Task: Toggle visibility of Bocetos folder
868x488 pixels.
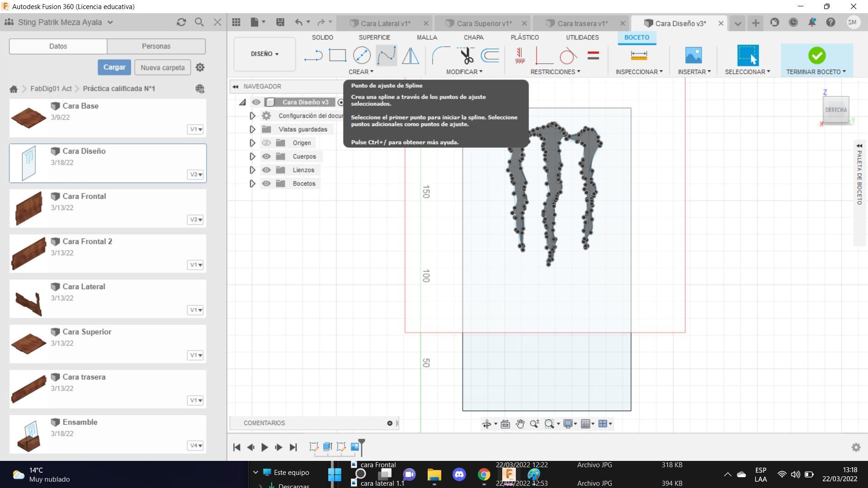Action: pos(266,183)
